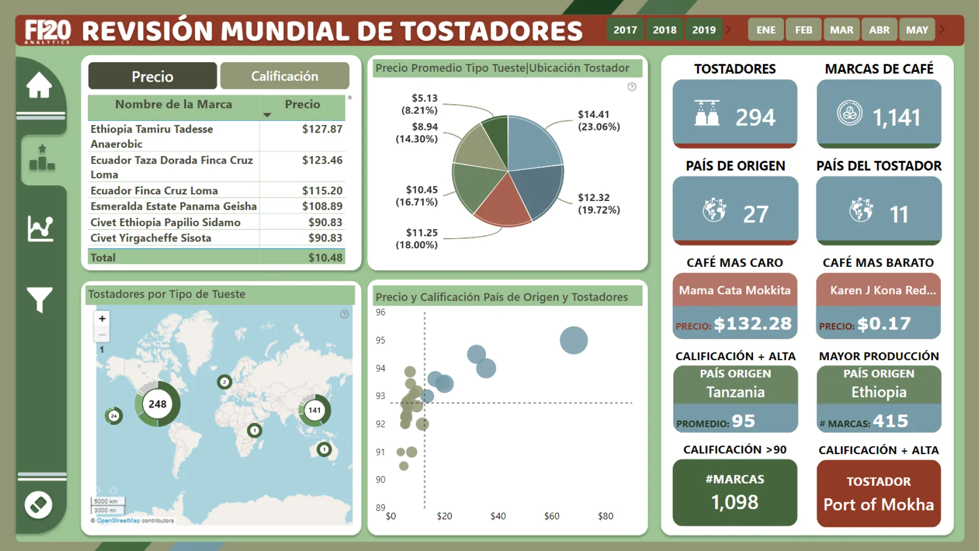980x551 pixels.
Task: Switch to the Precio tab
Action: point(153,76)
